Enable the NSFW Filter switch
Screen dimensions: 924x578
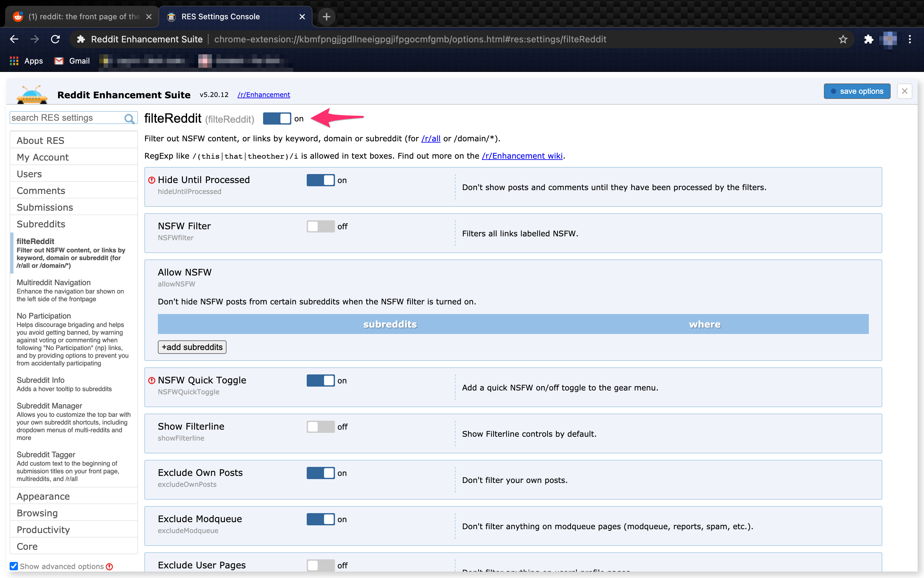pyautogui.click(x=321, y=226)
